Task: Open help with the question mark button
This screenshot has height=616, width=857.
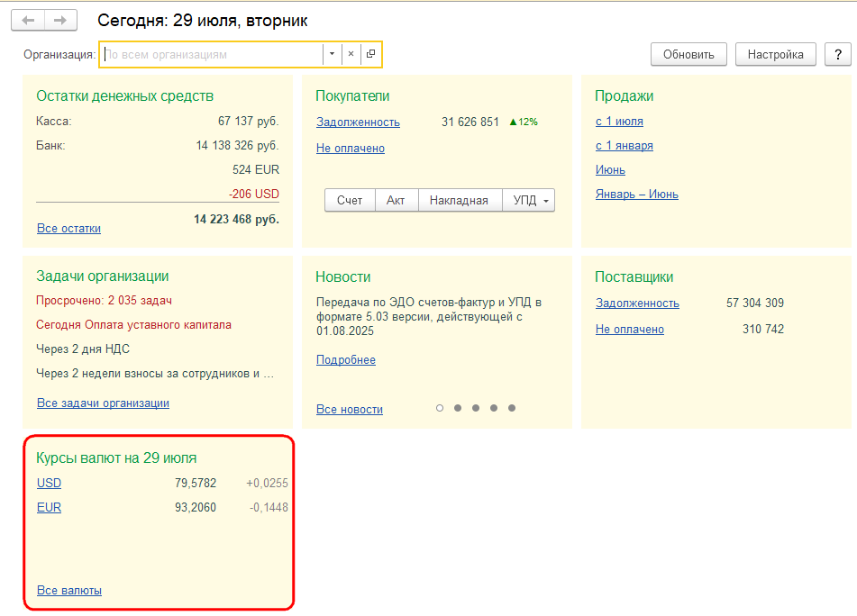Action: (x=838, y=55)
